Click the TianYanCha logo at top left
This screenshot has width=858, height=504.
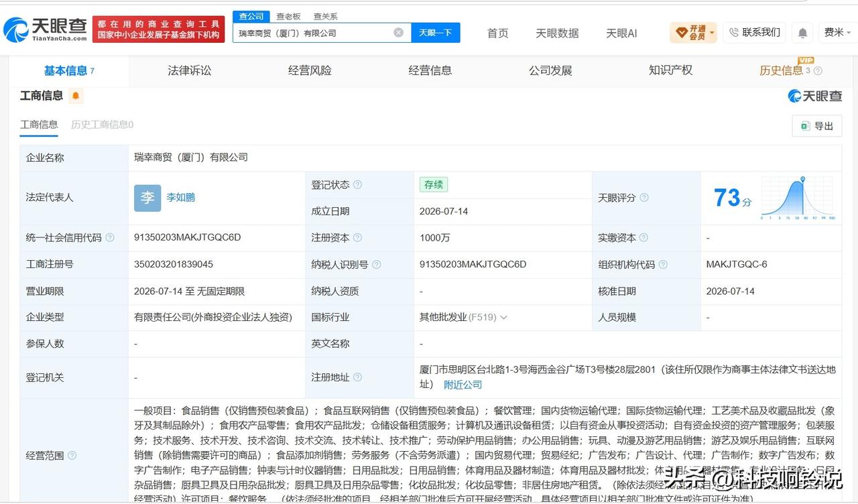(x=45, y=29)
